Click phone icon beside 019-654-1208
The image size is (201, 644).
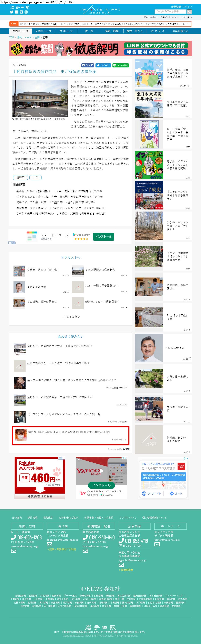click(x=14, y=537)
